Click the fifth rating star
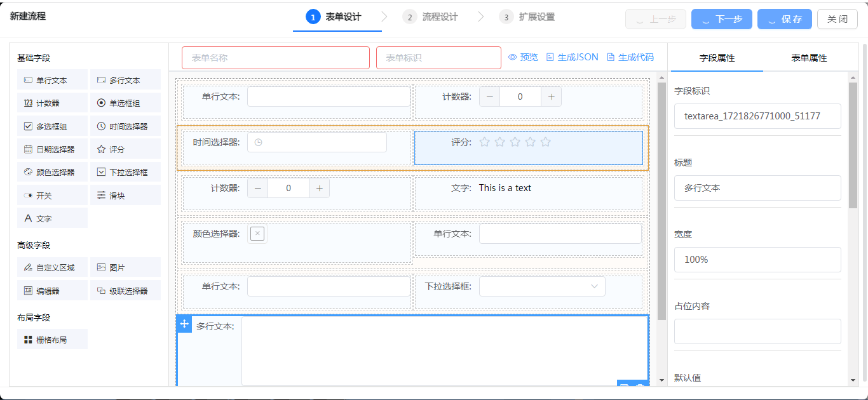 546,142
